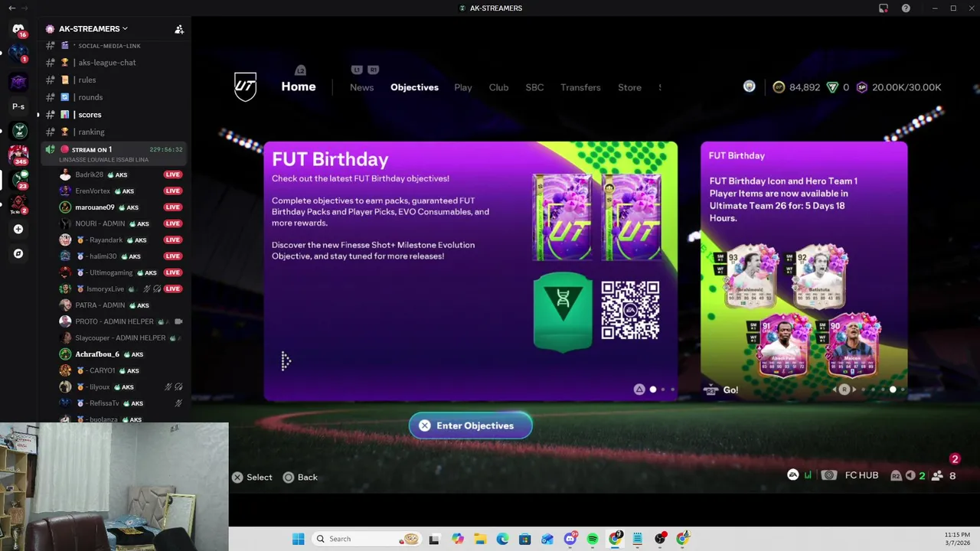Open Copilot from the taskbar
Image resolution: width=980 pixels, height=551 pixels.
[x=457, y=539]
